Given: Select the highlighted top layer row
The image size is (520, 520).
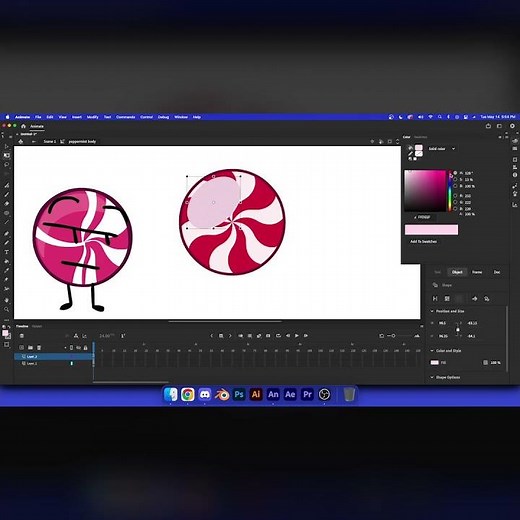Looking at the screenshot, I should 53,357.
